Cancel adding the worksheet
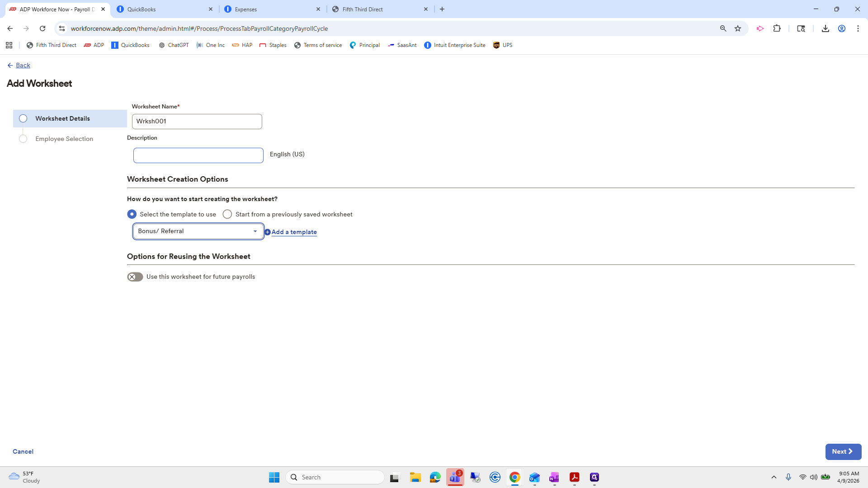The height and width of the screenshot is (488, 868). pyautogui.click(x=23, y=451)
